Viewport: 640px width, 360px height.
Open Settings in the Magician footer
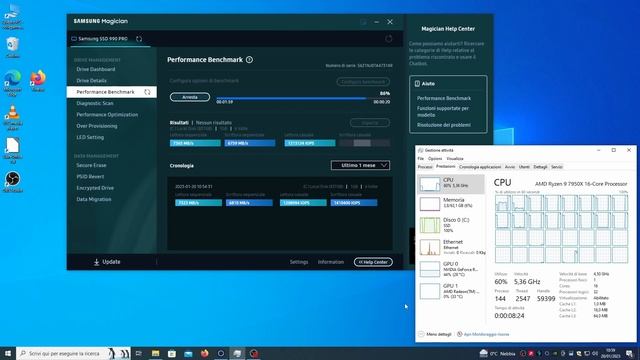[299, 262]
